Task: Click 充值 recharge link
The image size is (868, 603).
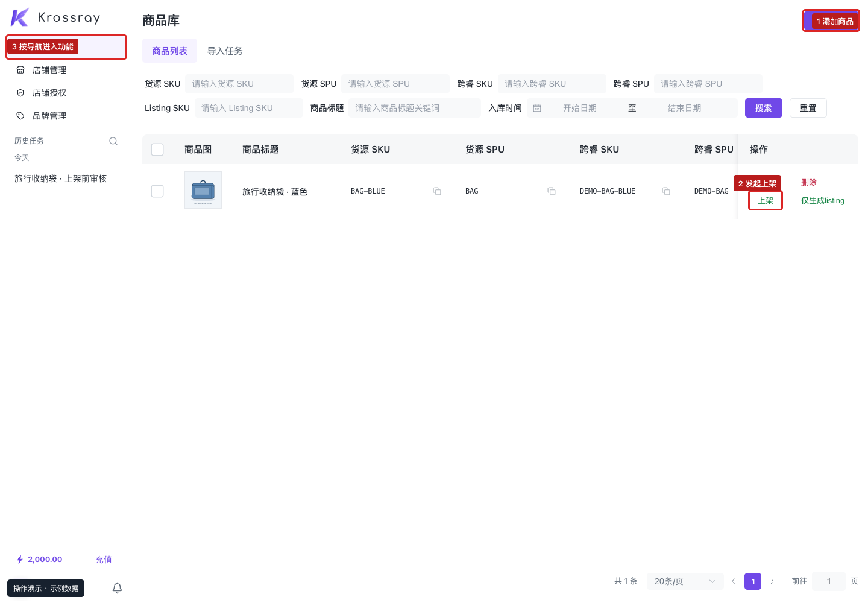Action: 104,560
